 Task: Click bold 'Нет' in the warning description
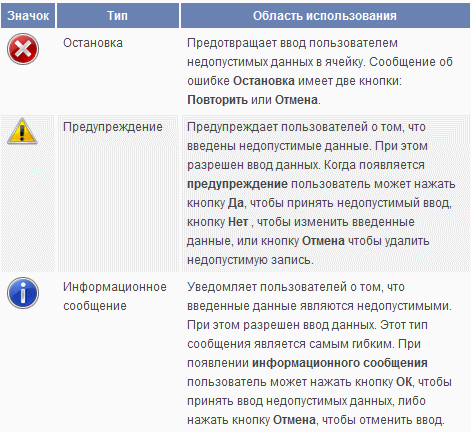pyautogui.click(x=238, y=222)
